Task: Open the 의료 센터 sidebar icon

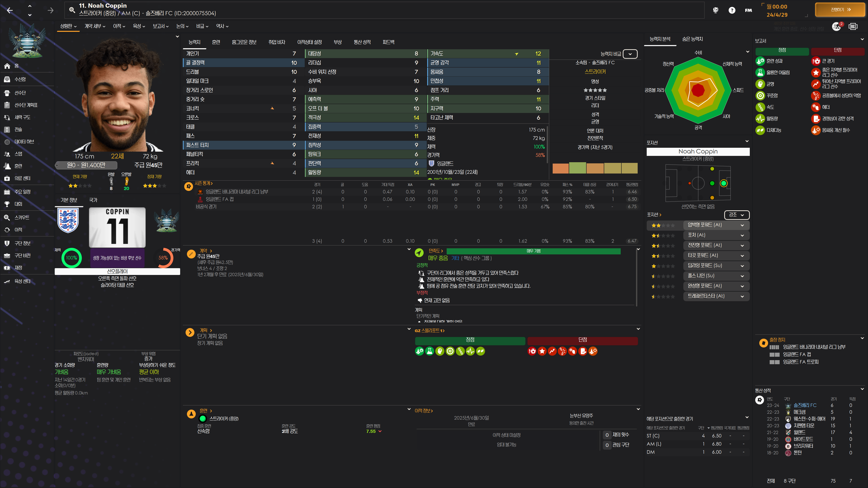Action: coord(7,178)
